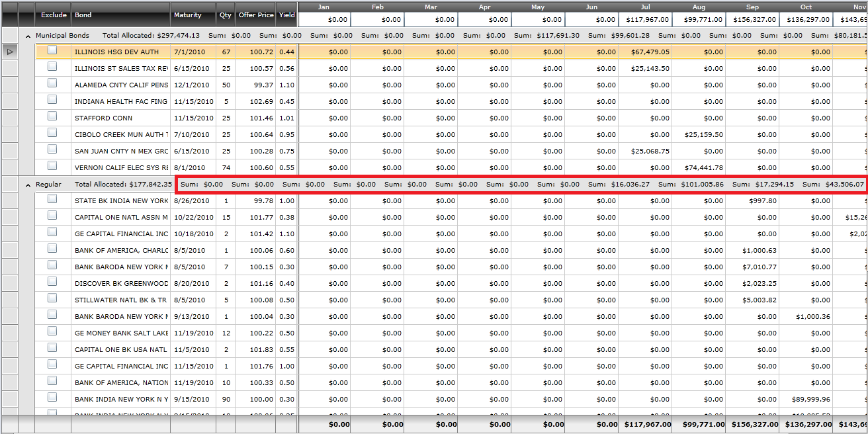Click the Aug value $74,441.78
The width and height of the screenshot is (868, 434).
[x=703, y=168]
